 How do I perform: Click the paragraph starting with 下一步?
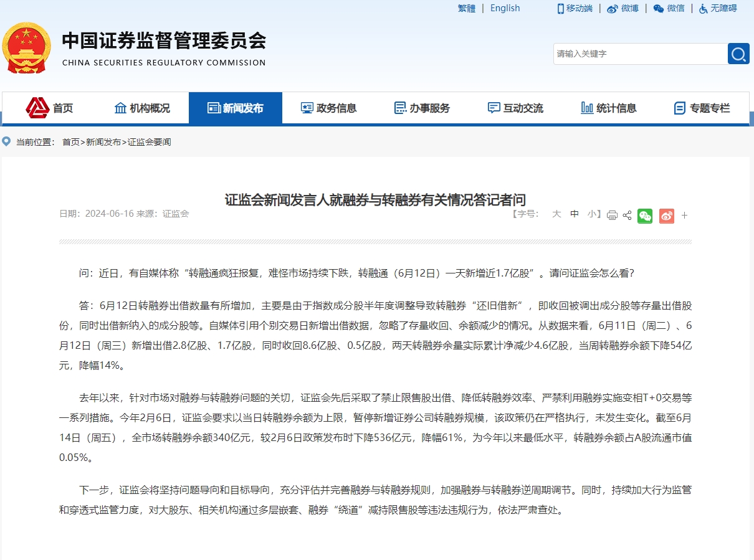click(375, 500)
